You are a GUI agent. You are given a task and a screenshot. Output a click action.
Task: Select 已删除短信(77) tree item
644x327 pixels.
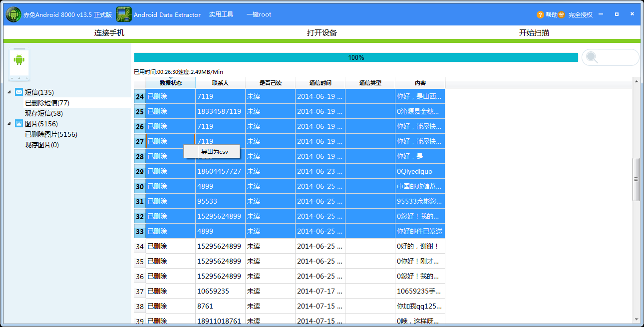pyautogui.click(x=47, y=103)
